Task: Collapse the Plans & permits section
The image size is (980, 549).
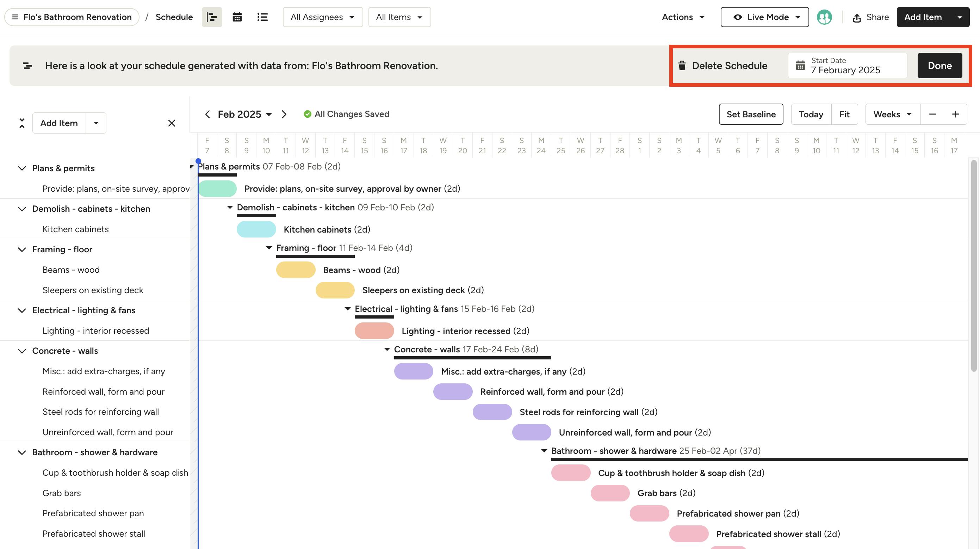Action: 22,168
